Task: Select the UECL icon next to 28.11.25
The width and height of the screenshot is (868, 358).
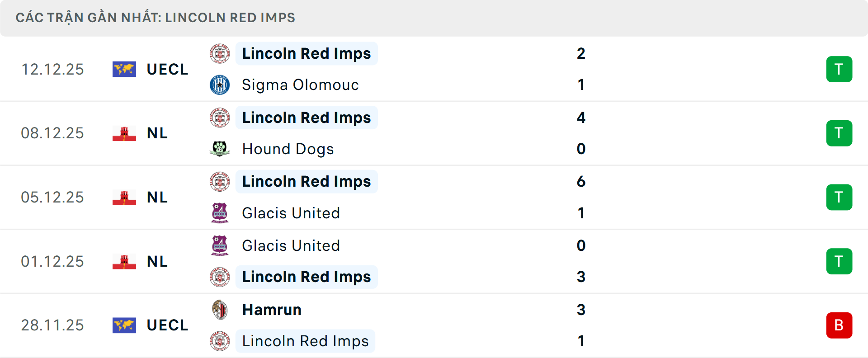Action: 124,325
